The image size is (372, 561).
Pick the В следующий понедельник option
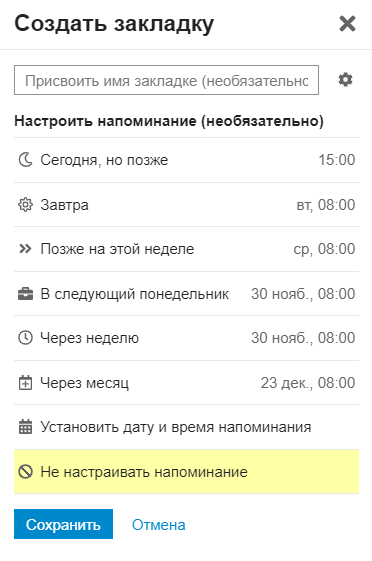tap(186, 294)
